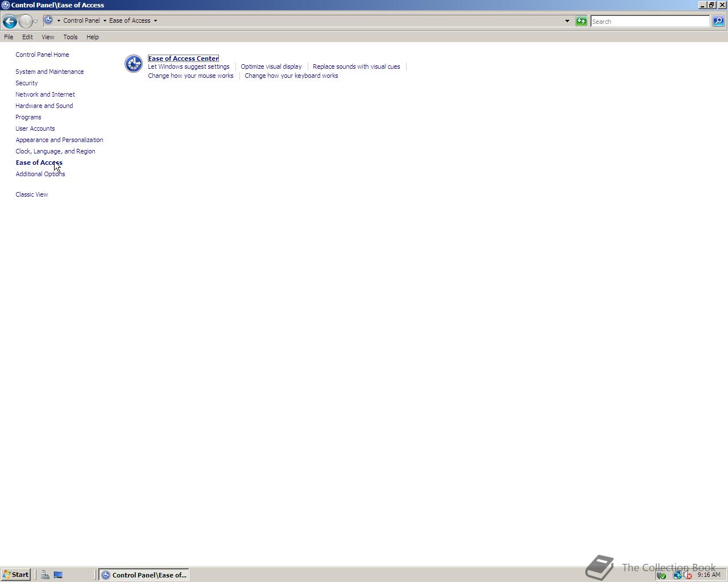
Task: Open Clock, Language, and Region category
Action: tap(55, 151)
